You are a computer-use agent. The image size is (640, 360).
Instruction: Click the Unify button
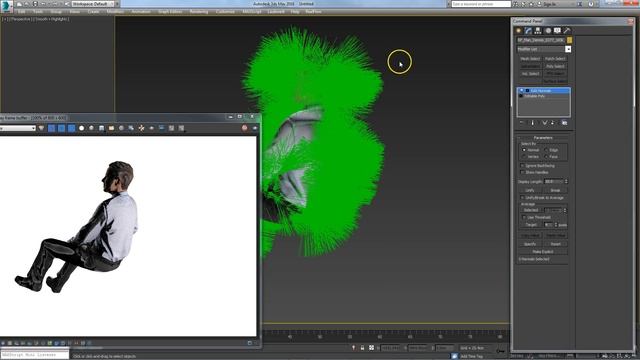click(x=530, y=190)
